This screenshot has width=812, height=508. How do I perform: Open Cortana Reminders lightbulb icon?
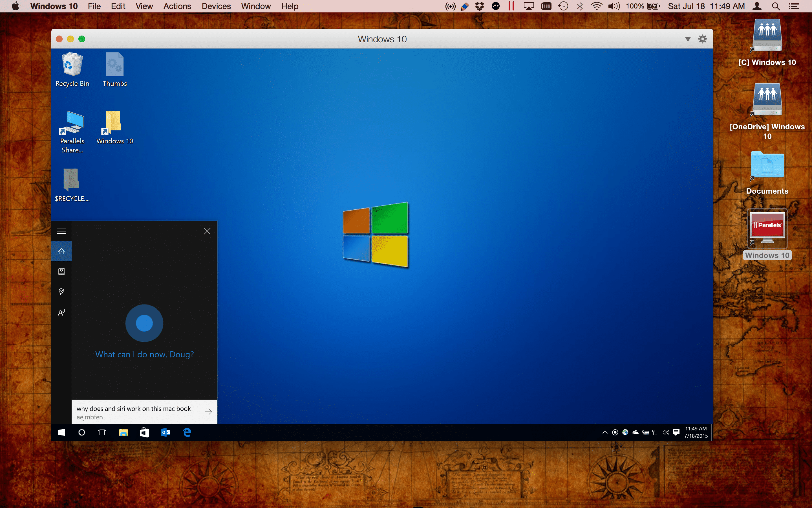[61, 292]
